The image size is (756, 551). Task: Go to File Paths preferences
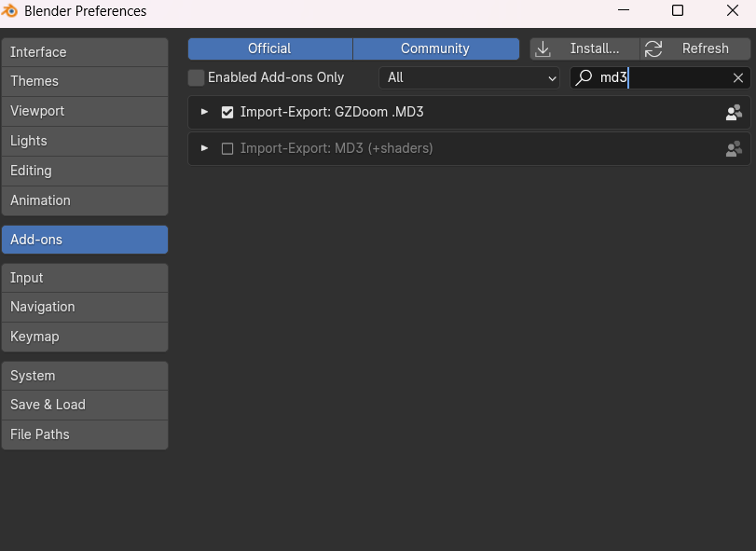(x=85, y=434)
